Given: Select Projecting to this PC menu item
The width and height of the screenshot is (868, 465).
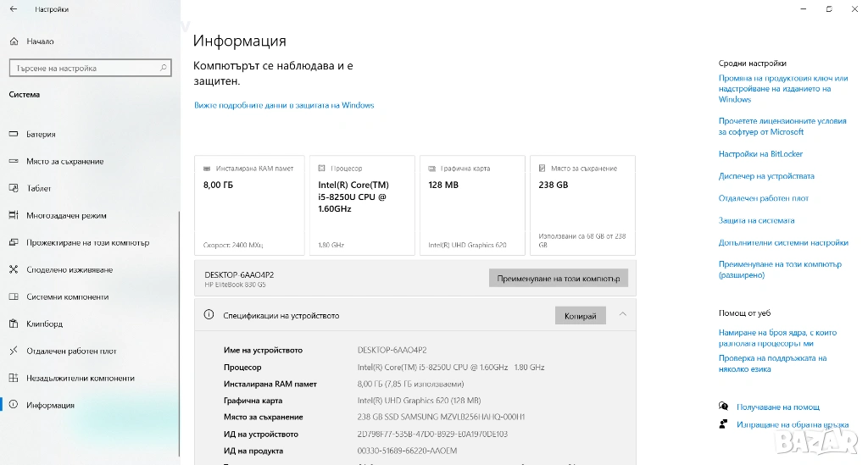Looking at the screenshot, I should [87, 242].
